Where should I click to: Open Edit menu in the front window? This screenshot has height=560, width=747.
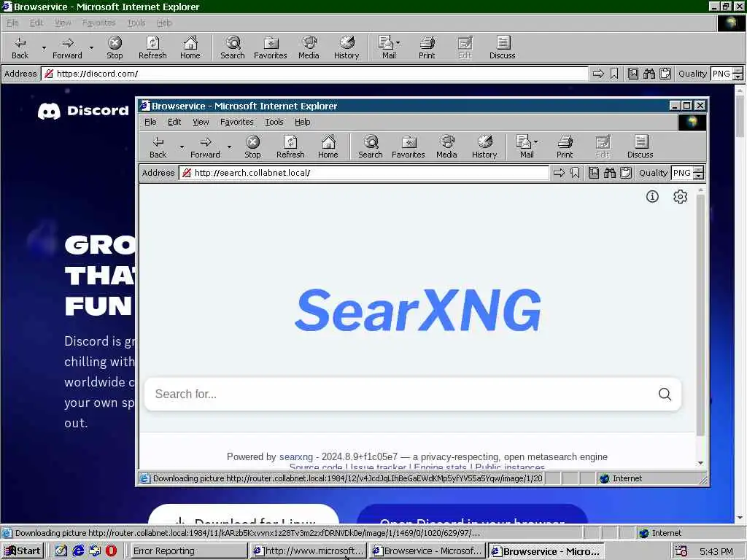tap(174, 122)
